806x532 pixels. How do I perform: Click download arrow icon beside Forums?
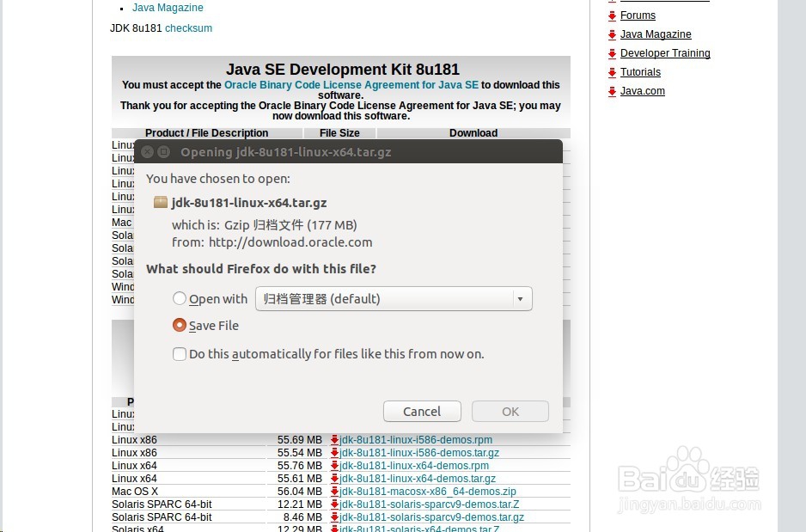[x=612, y=16]
